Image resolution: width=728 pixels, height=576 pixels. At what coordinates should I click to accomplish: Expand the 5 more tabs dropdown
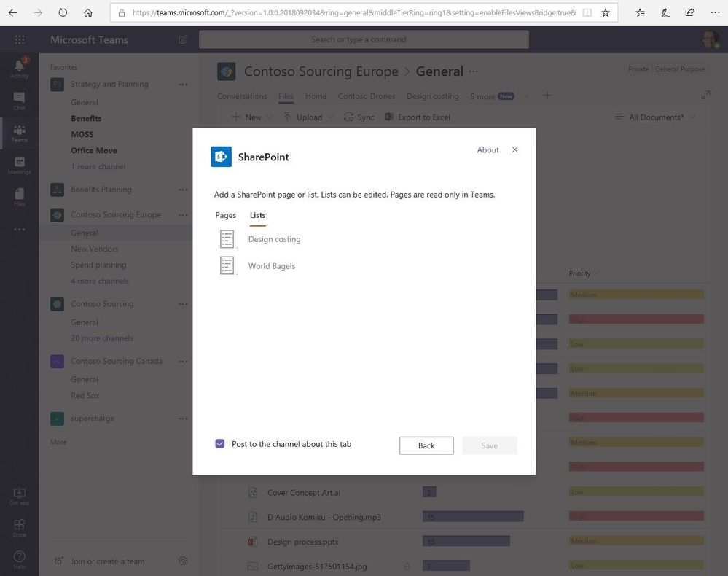tap(526, 96)
